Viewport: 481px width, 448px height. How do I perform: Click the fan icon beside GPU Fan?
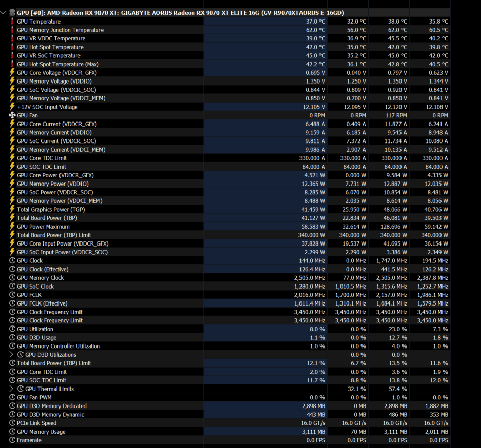pos(12,115)
